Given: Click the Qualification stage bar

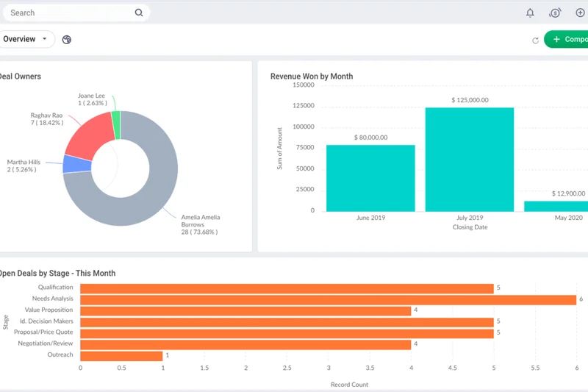Looking at the screenshot, I should (x=287, y=288).
